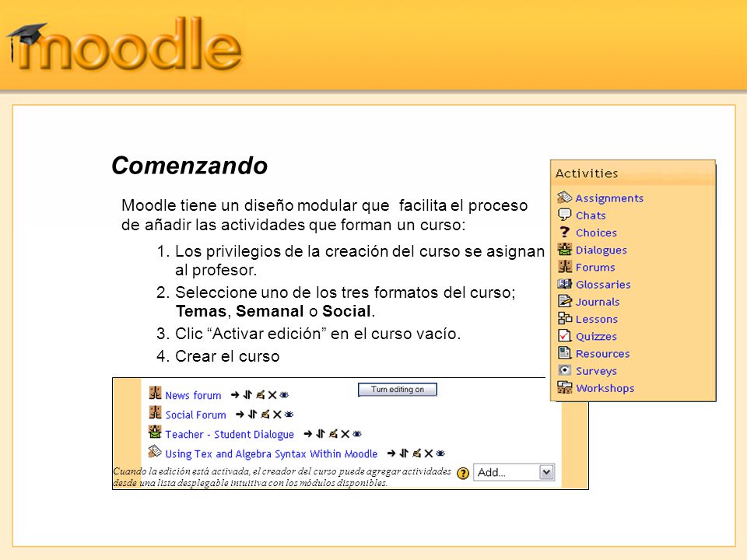The image size is (747, 560).
Task: Delete News forum with X icon
Action: click(x=272, y=395)
